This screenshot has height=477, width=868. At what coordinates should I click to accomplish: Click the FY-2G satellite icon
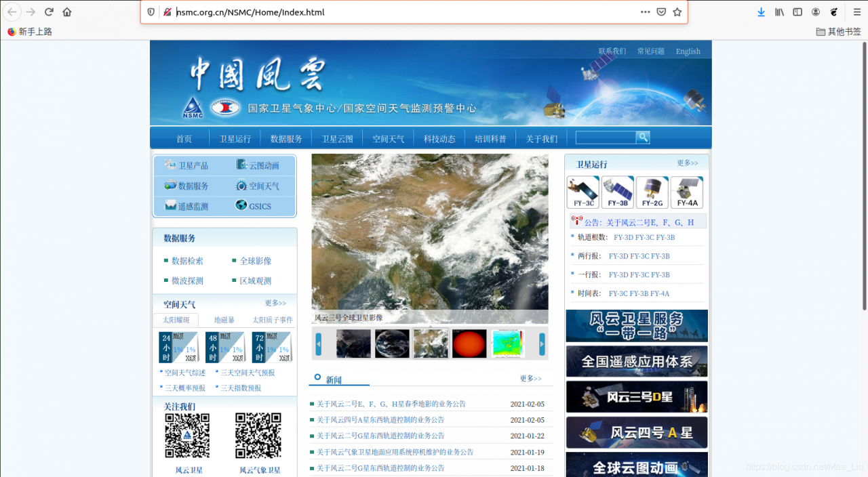click(652, 192)
